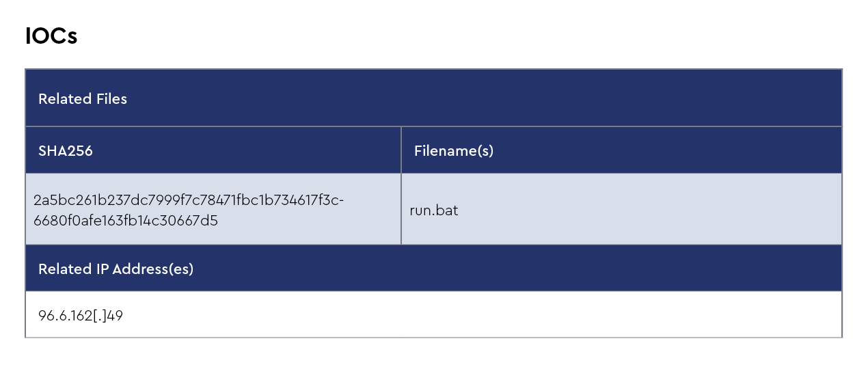This screenshot has width=868, height=369.
Task: Click the SHA256 column header
Action: [x=66, y=151]
